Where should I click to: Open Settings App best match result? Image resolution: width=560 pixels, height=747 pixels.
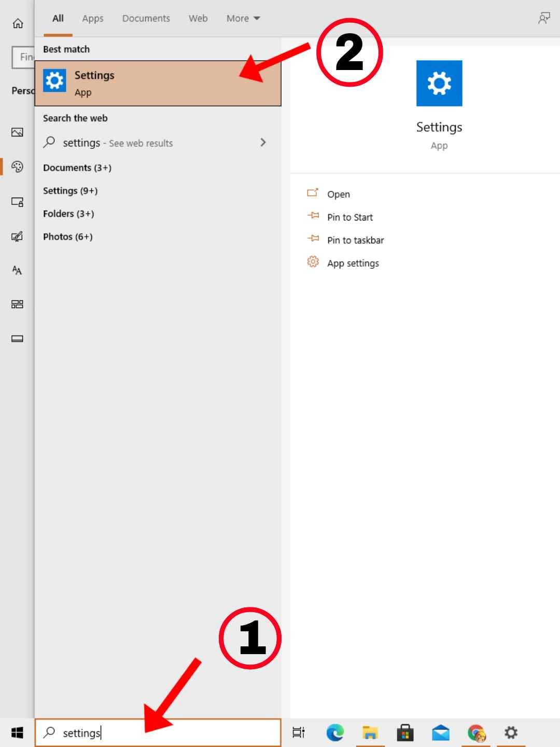158,84
